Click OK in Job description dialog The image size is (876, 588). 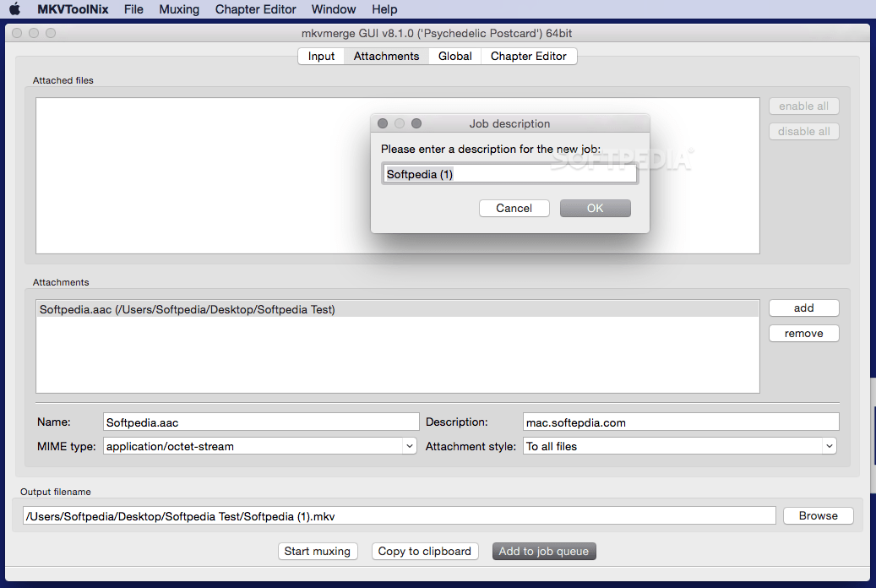[595, 208]
